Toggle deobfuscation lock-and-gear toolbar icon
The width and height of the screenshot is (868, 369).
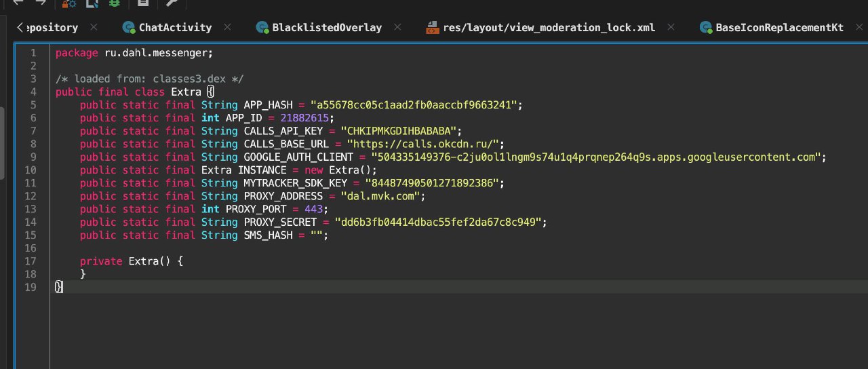[x=69, y=3]
